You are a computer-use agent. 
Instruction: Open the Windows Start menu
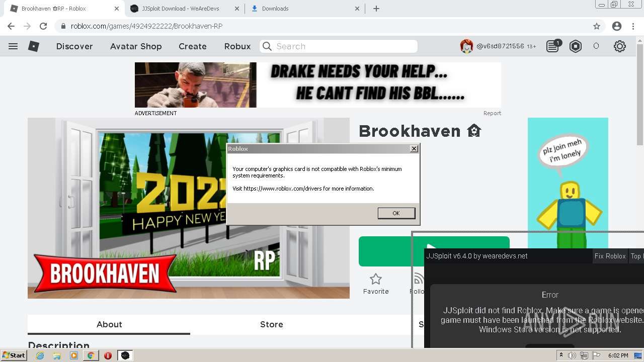[14, 355]
